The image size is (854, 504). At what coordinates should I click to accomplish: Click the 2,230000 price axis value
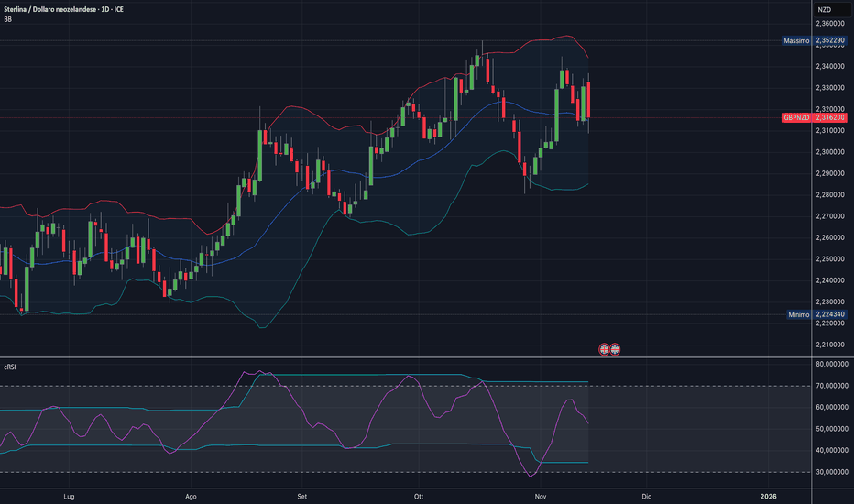coord(830,301)
